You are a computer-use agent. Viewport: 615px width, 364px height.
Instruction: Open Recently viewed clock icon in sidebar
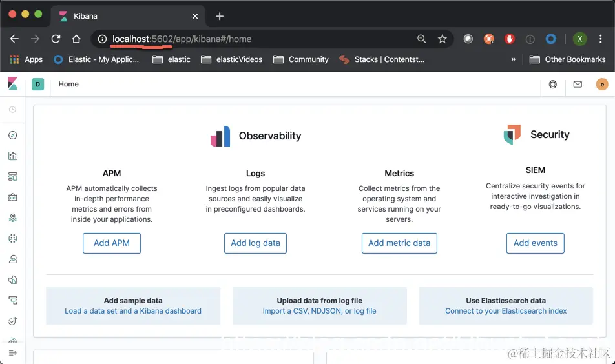(x=12, y=110)
